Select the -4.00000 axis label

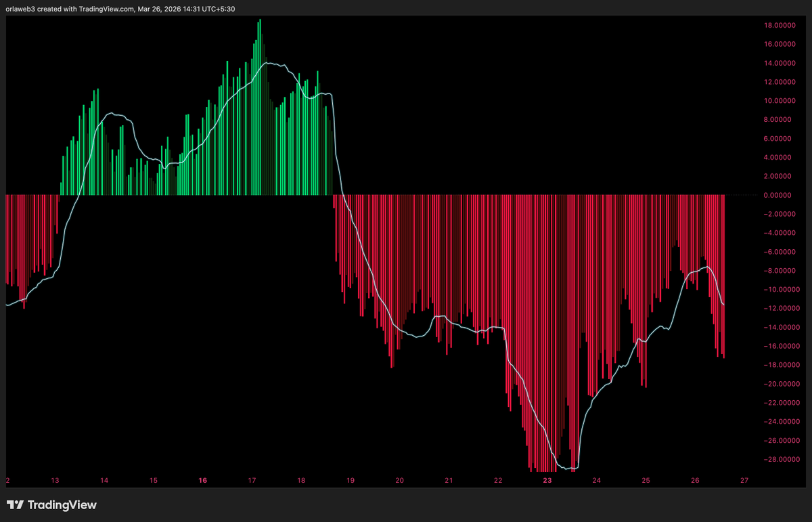coord(779,234)
